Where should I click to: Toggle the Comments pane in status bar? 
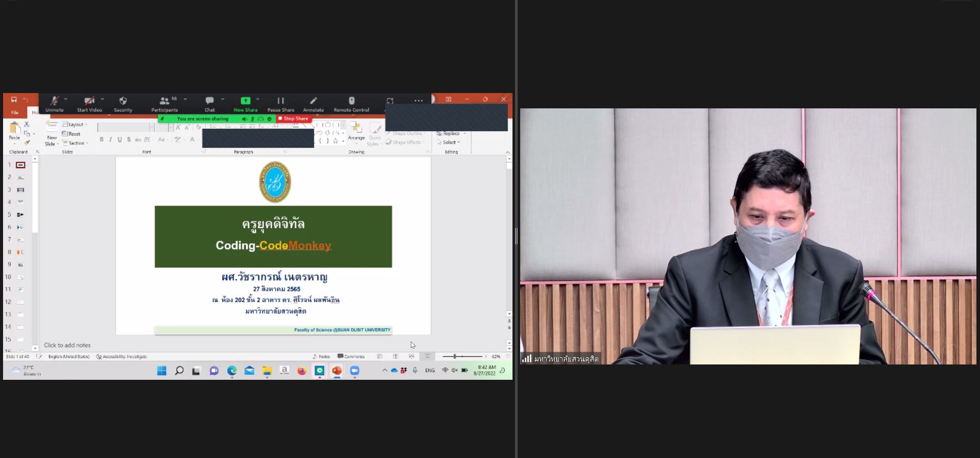click(x=351, y=356)
